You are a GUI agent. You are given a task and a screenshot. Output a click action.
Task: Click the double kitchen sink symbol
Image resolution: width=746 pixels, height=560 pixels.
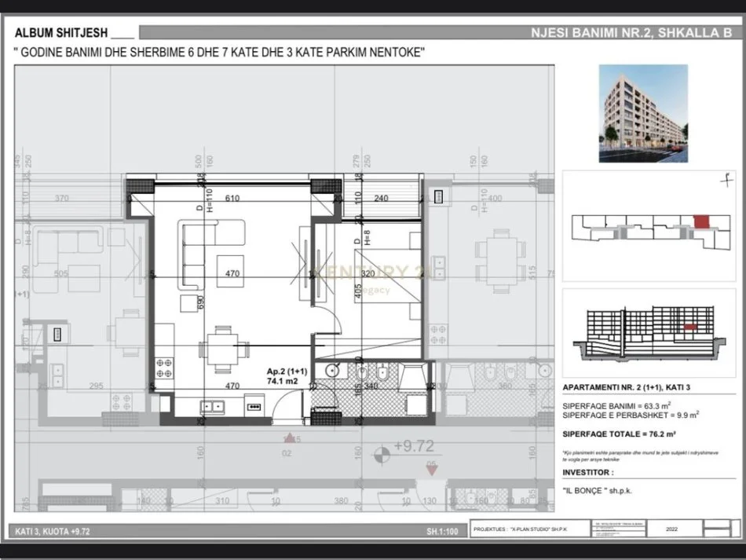point(212,407)
